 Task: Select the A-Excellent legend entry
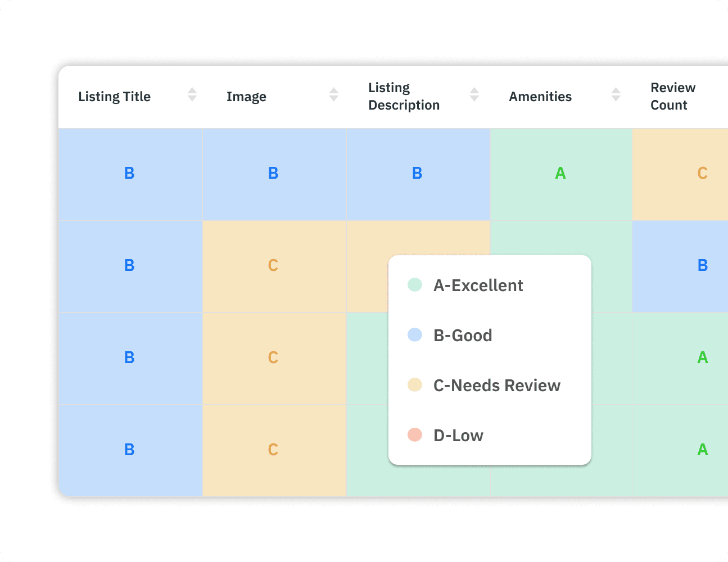click(478, 285)
